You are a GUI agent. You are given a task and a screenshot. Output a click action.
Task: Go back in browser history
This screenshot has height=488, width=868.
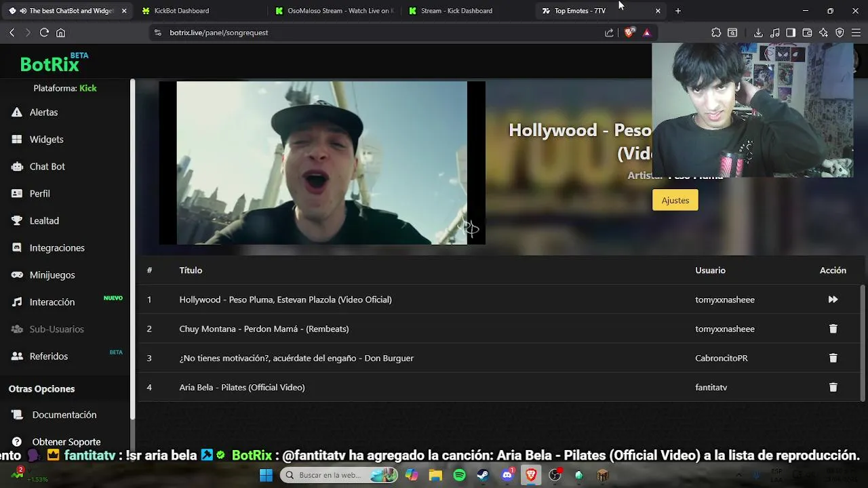[x=12, y=33]
